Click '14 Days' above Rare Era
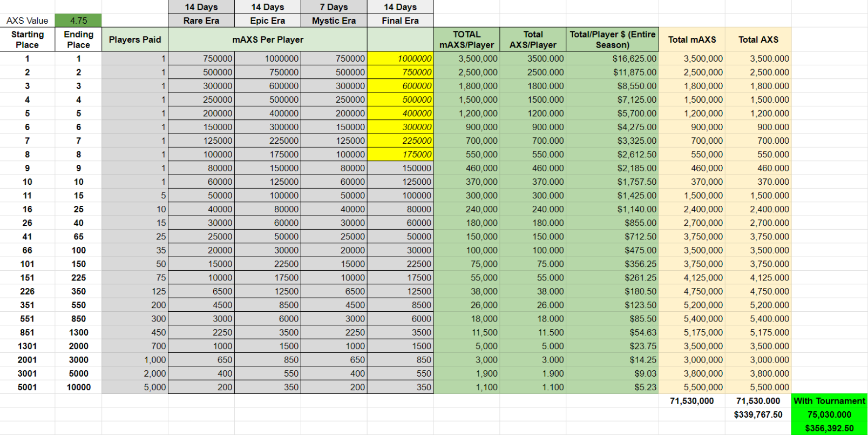 point(201,7)
